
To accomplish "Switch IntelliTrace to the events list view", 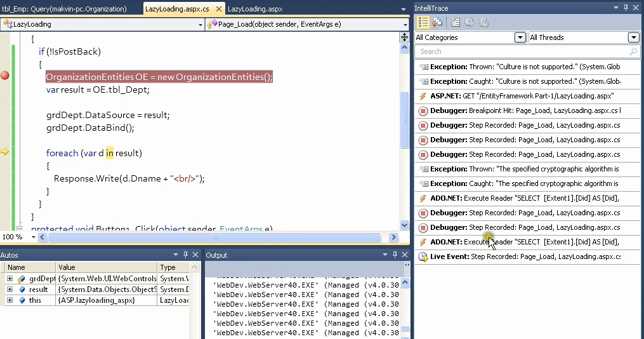I will coord(423,22).
